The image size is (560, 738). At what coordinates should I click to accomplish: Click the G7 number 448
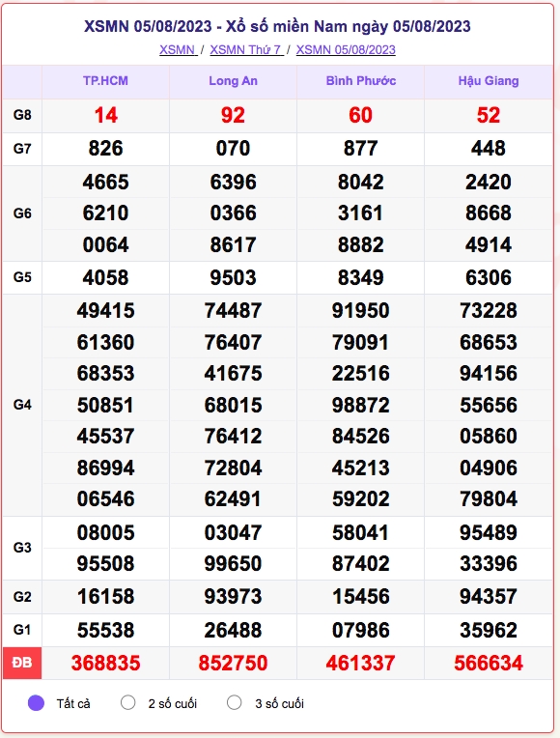(x=488, y=149)
